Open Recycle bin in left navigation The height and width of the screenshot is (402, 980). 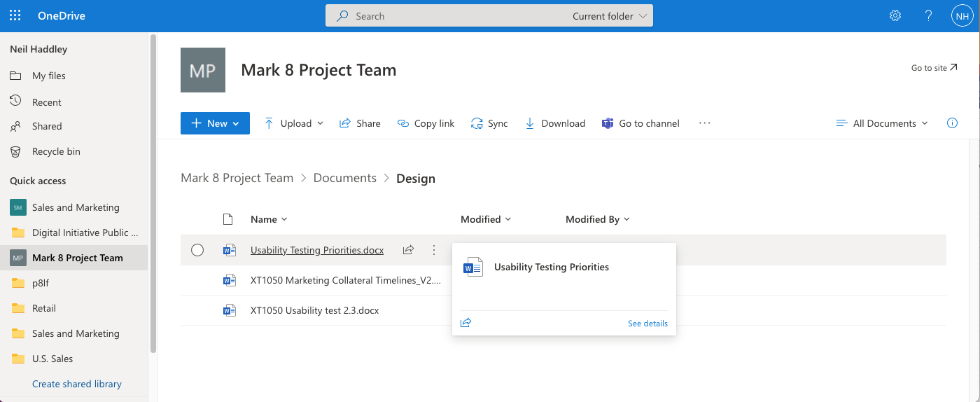(x=56, y=151)
